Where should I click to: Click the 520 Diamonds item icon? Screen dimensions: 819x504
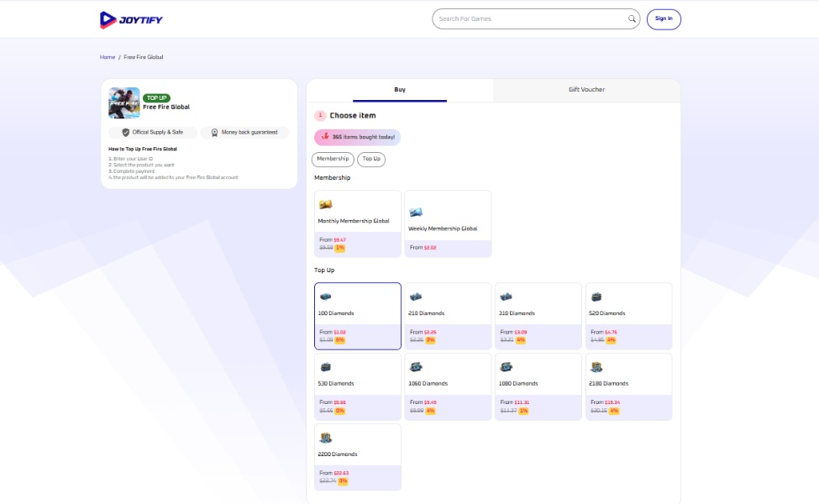[596, 297]
